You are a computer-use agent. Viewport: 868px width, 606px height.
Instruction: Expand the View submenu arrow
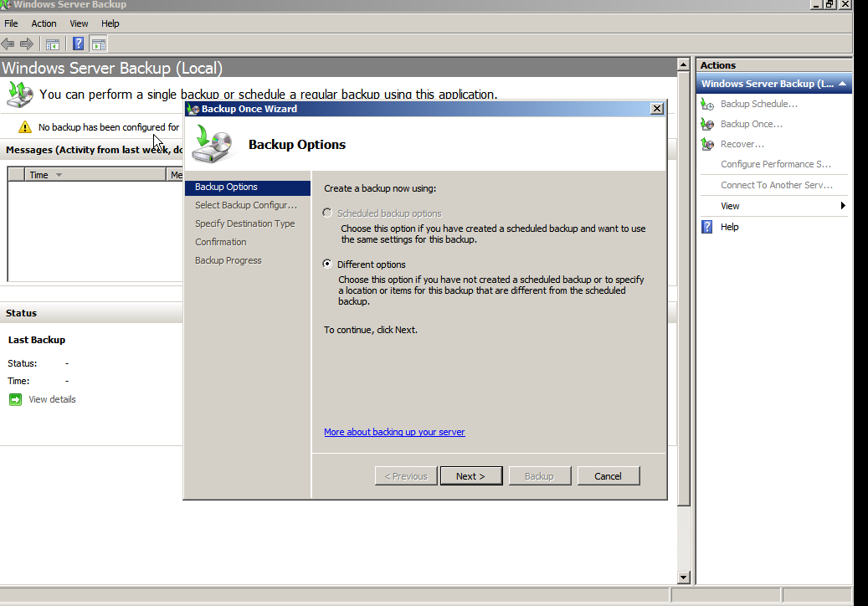pos(843,206)
